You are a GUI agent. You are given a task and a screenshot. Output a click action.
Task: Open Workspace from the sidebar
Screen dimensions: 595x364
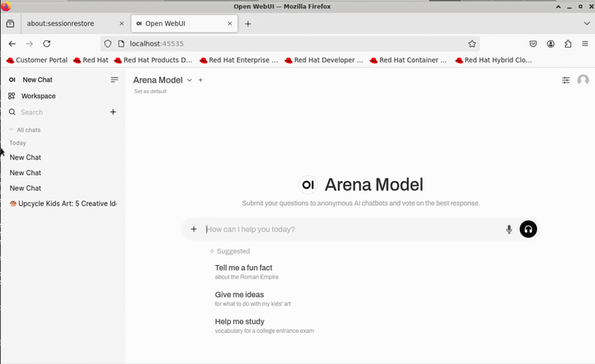click(x=38, y=96)
